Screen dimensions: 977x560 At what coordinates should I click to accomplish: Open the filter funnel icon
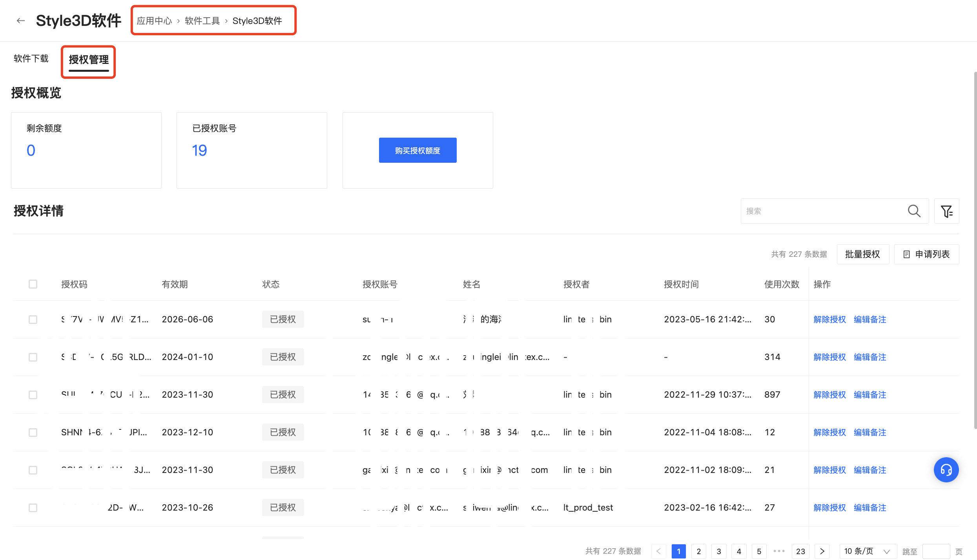946,211
